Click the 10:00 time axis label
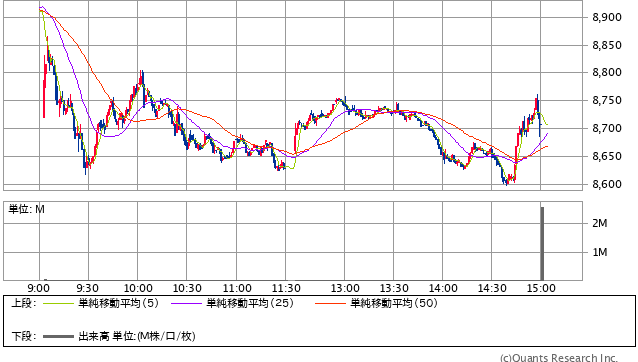638x362 pixels. tap(138, 288)
